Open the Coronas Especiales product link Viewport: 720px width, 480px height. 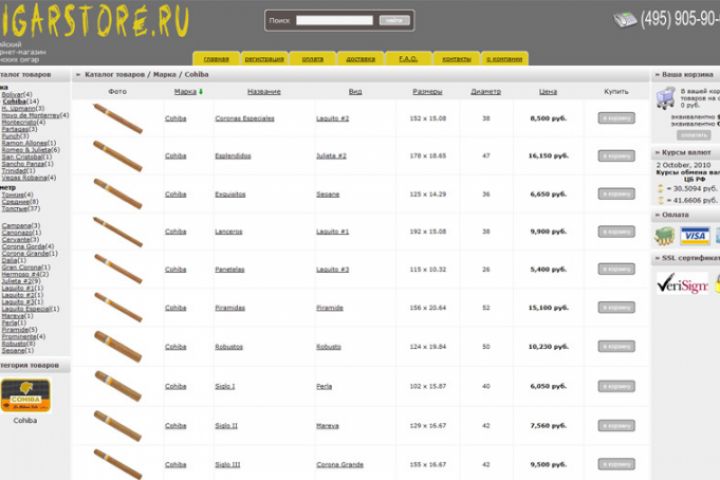pos(245,119)
